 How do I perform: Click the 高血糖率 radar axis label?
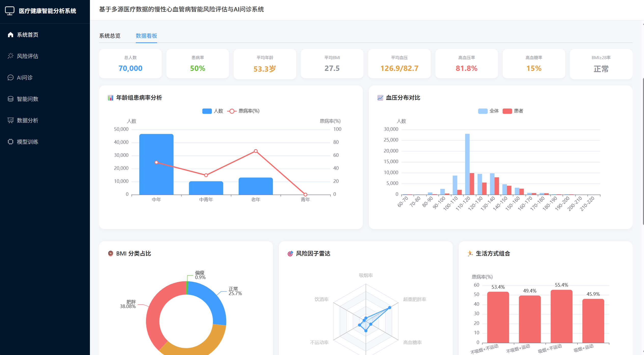point(412,342)
